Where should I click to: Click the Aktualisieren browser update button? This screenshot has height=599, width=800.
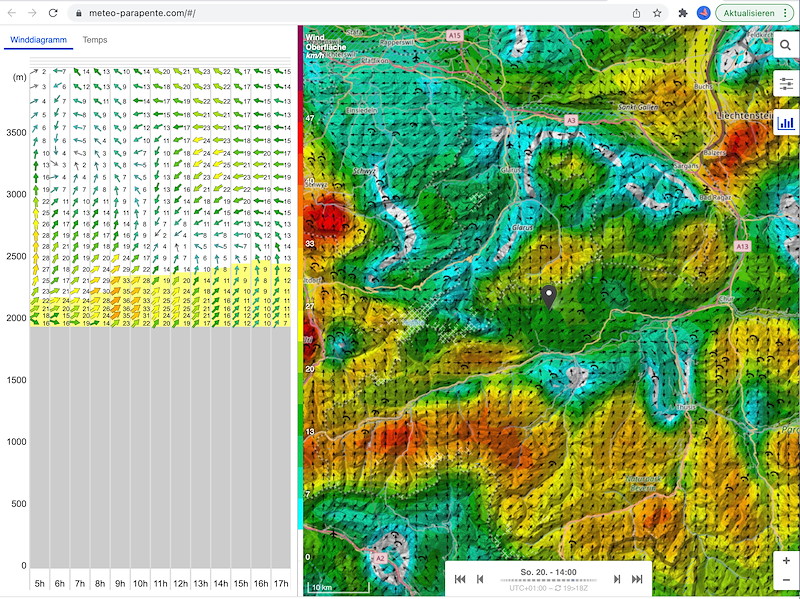pos(756,13)
